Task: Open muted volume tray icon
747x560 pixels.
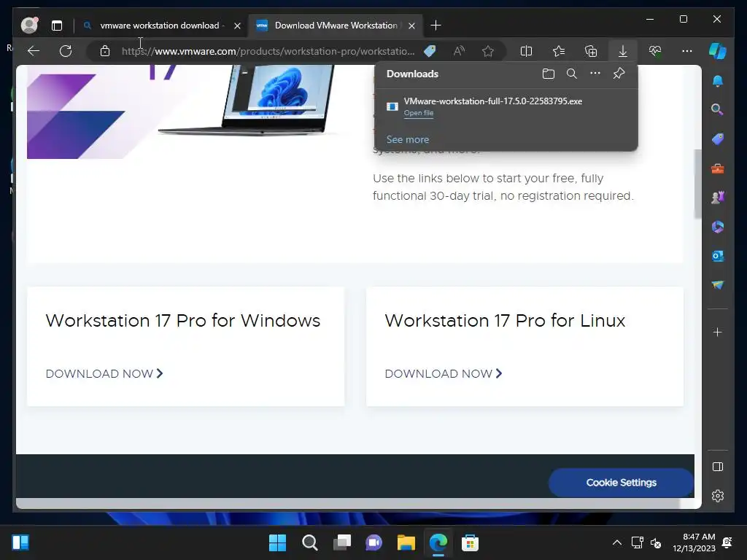Action: [x=656, y=542]
